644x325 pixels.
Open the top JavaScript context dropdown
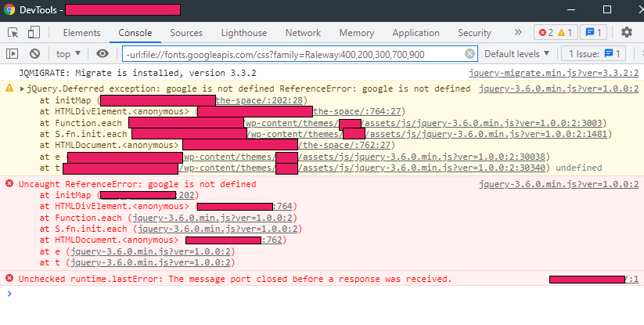(68, 54)
